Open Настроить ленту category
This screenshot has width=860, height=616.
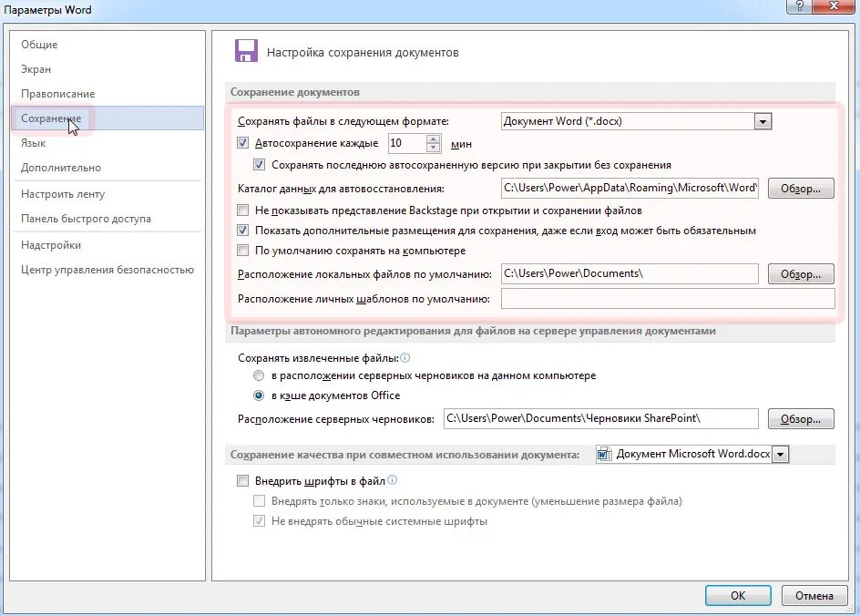[107, 193]
